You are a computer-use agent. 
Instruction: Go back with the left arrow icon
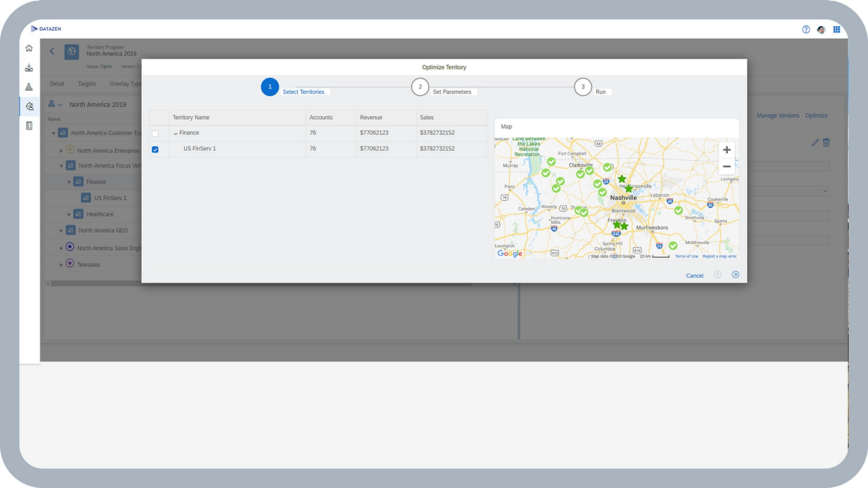coord(52,51)
